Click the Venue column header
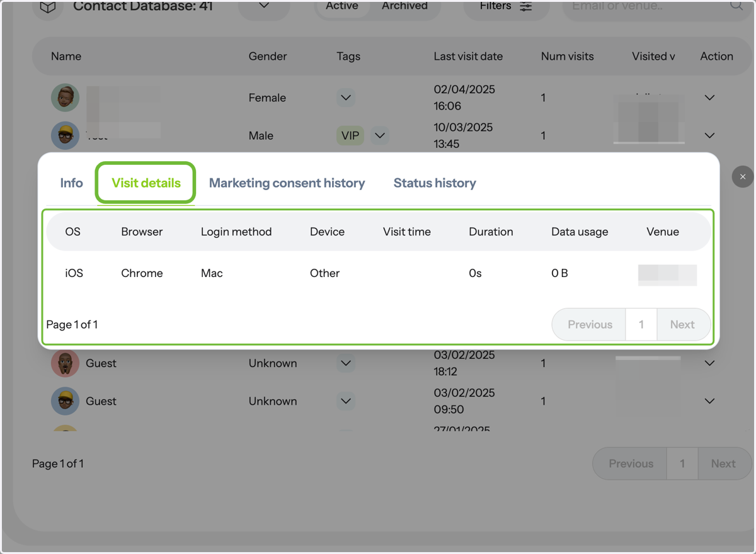 [x=663, y=232]
